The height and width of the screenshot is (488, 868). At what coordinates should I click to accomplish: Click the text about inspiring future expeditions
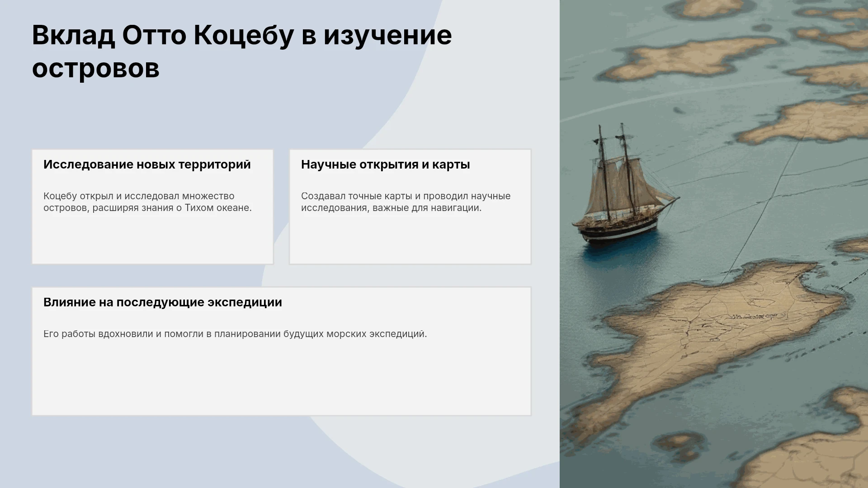click(x=235, y=334)
